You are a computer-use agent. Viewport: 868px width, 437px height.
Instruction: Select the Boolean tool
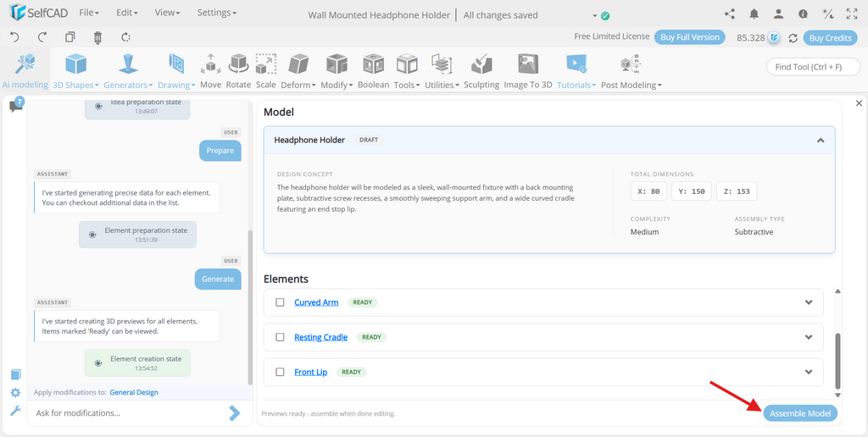374,71
